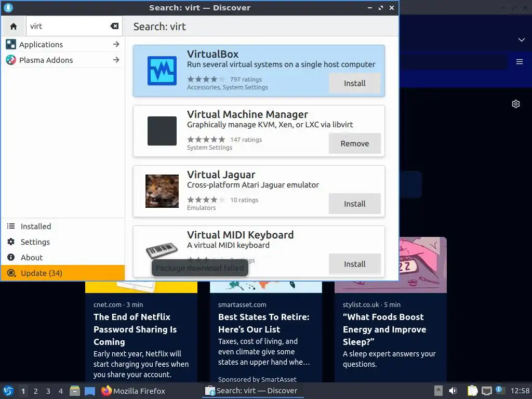Open Netflix Password Sharing article in Firefox
532x399 pixels.
tap(135, 329)
